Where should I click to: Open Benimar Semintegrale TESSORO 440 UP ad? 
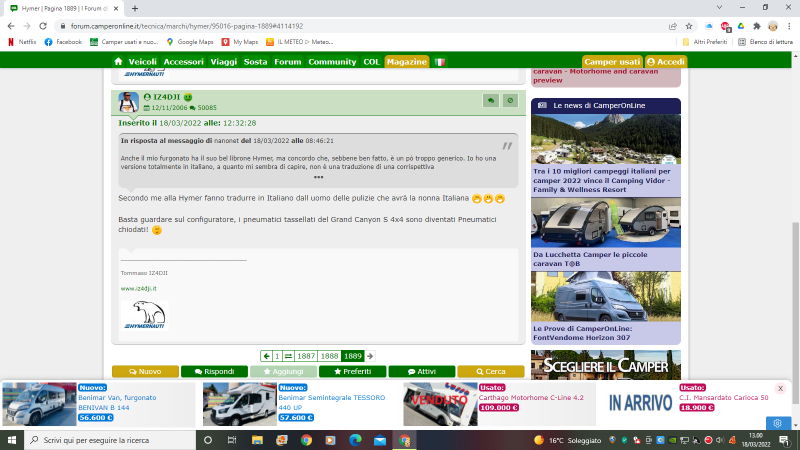click(x=332, y=403)
